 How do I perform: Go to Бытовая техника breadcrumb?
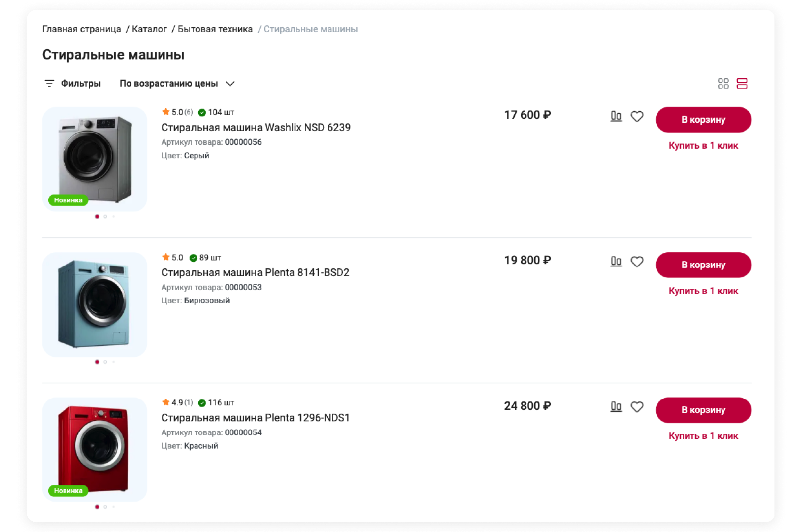(215, 29)
